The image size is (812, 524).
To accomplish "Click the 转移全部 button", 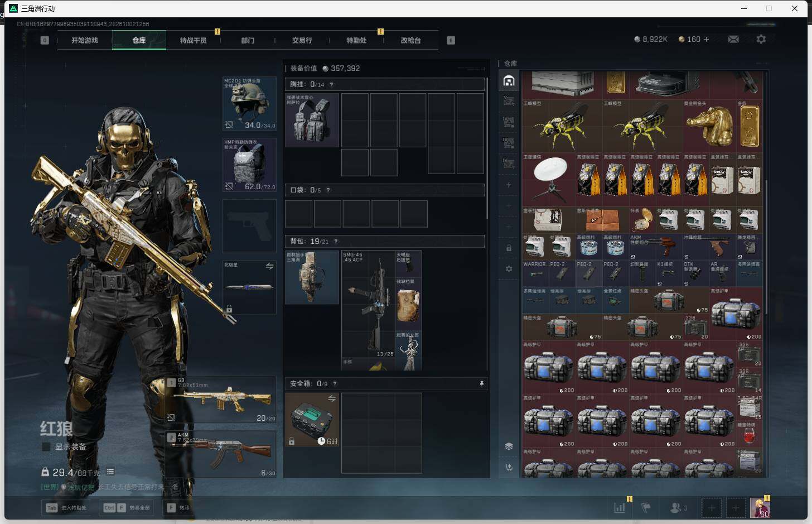I will 128,508.
